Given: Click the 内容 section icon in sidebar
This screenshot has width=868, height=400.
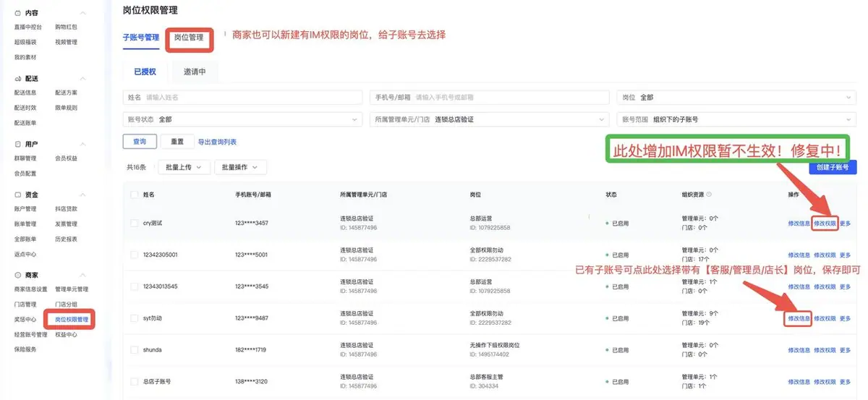Looking at the screenshot, I should (x=17, y=13).
